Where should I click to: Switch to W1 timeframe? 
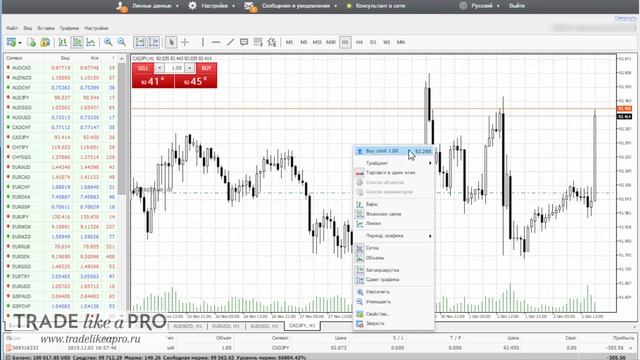coord(387,42)
